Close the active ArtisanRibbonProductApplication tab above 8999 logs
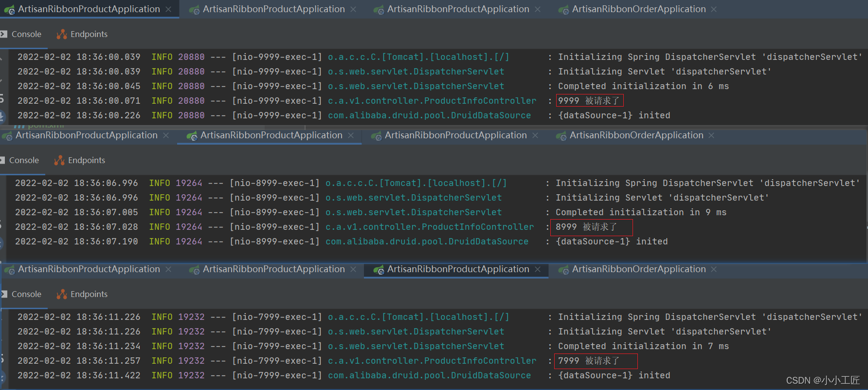 tap(351, 135)
